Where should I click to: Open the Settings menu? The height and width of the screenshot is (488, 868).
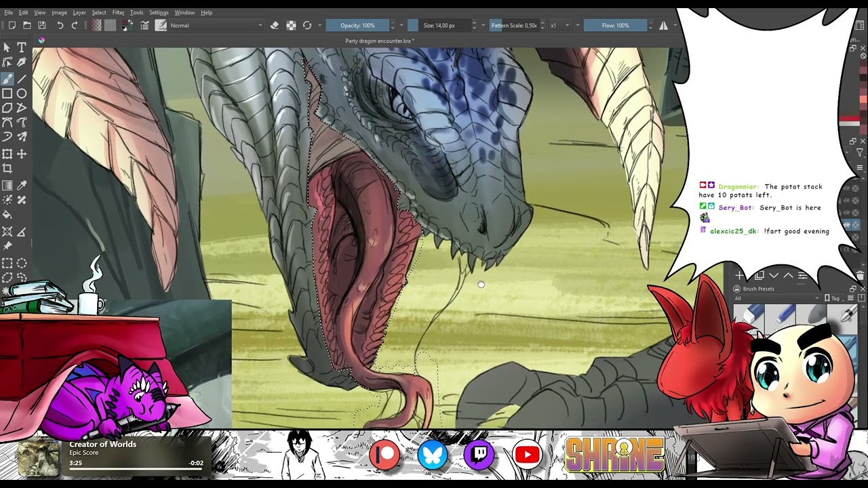pyautogui.click(x=159, y=12)
